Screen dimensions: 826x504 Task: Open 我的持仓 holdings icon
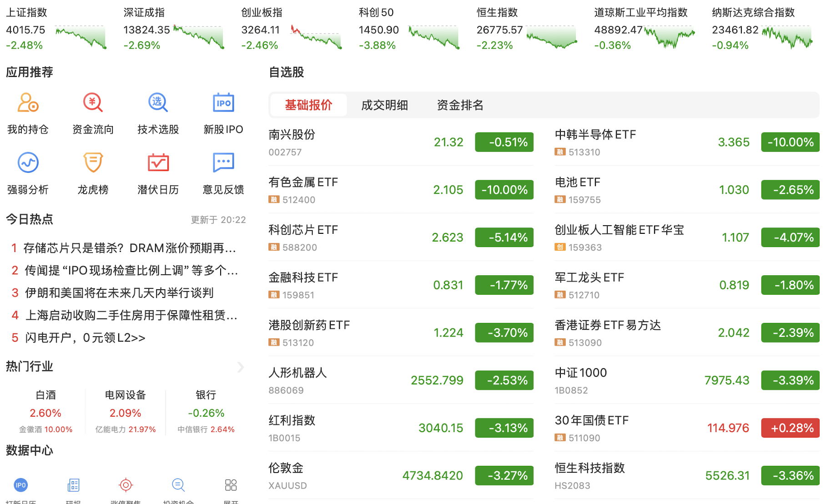pos(28,103)
